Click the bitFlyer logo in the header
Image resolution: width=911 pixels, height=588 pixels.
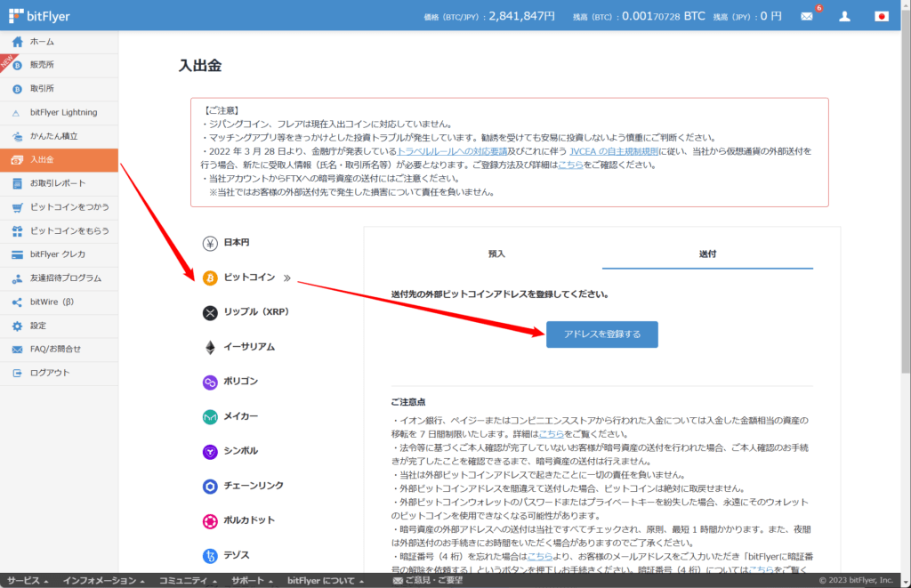pyautogui.click(x=39, y=16)
